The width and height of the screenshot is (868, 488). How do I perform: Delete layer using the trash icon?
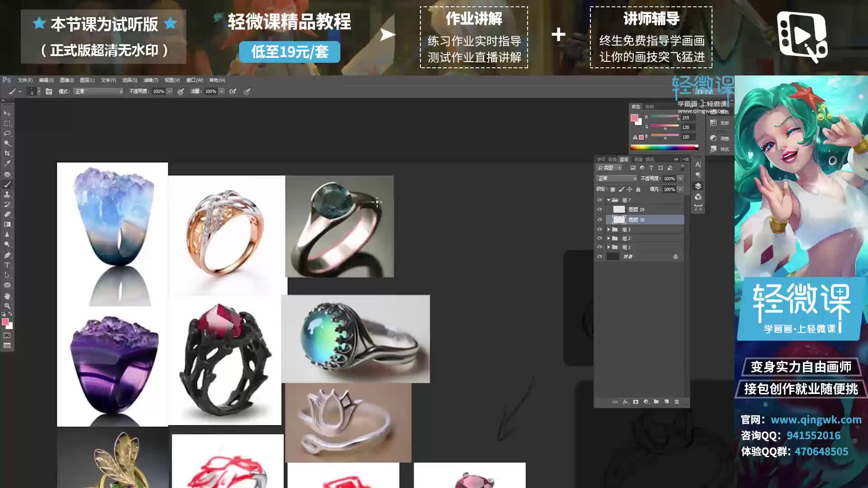click(x=677, y=402)
